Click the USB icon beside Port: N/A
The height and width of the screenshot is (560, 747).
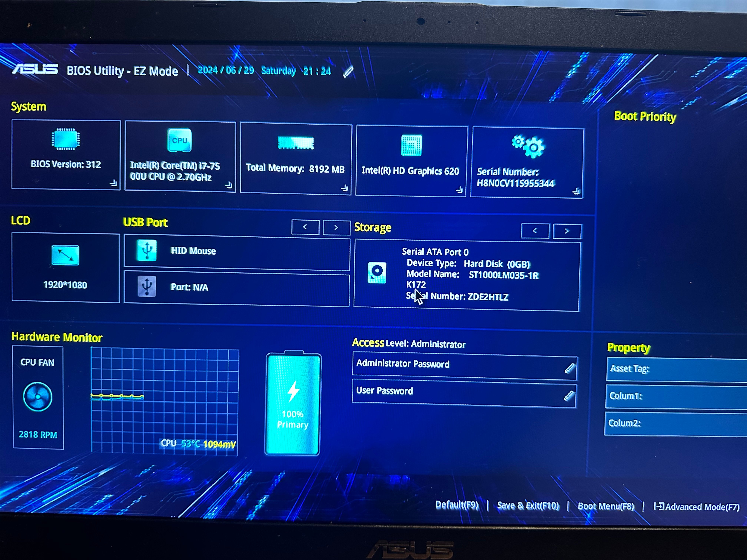coord(147,286)
